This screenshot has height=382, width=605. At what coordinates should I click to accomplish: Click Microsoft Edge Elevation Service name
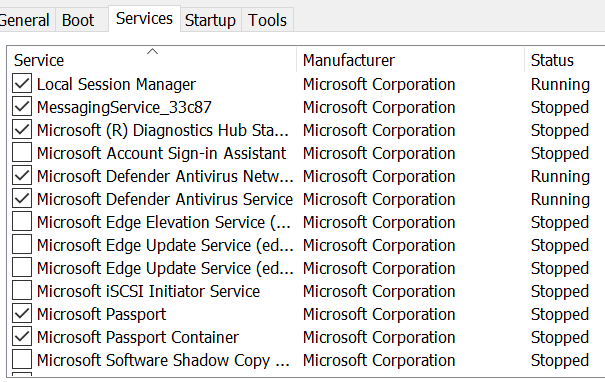(164, 222)
